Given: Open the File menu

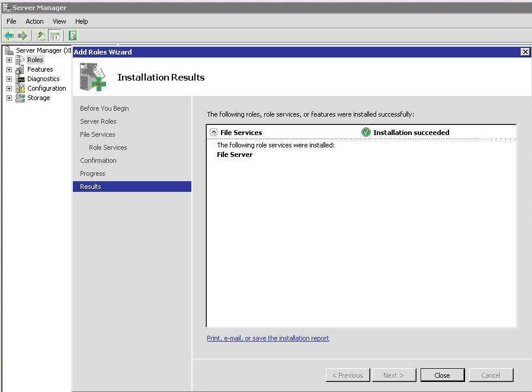Looking at the screenshot, I should pyautogui.click(x=11, y=21).
